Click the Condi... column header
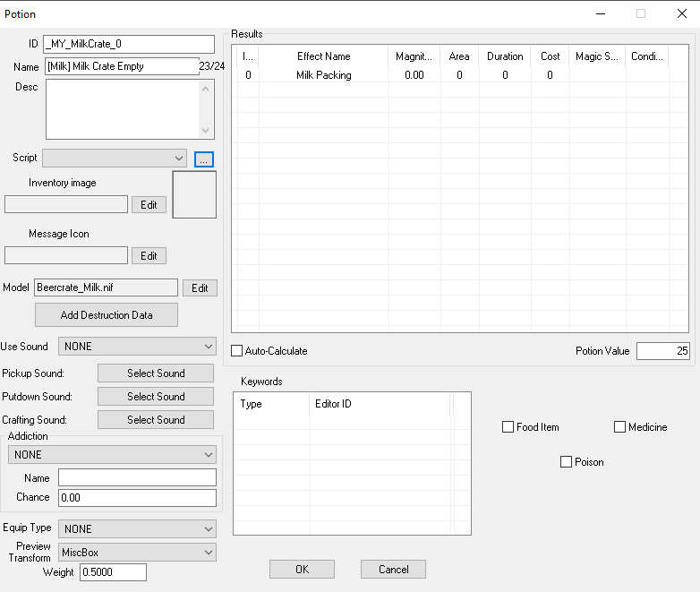Viewport: 700px width, 592px height. point(647,56)
